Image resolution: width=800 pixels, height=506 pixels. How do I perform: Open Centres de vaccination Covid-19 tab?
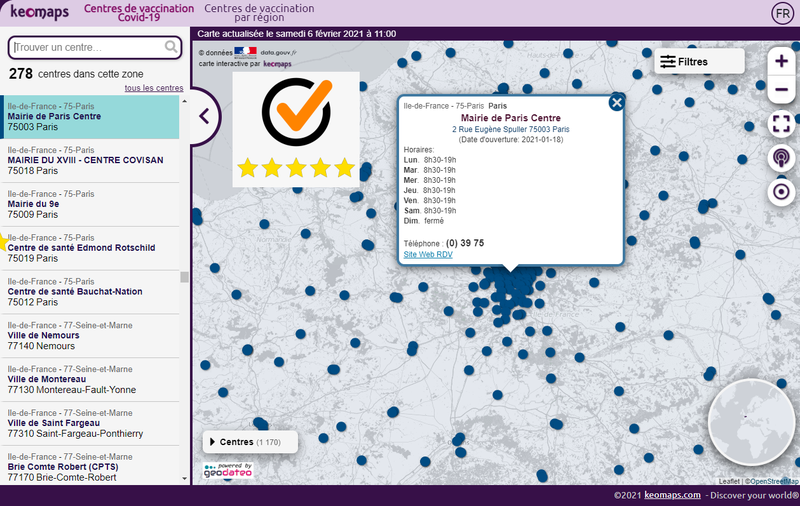click(138, 13)
